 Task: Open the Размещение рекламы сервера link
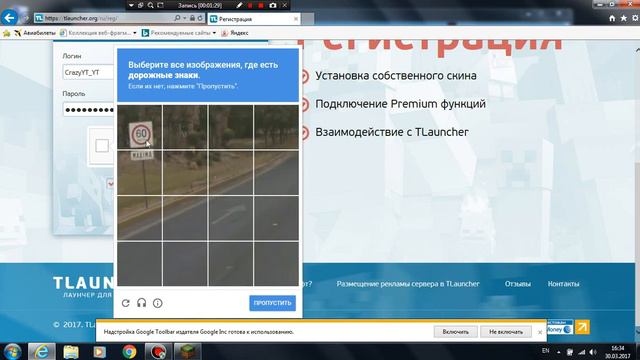[x=408, y=284]
